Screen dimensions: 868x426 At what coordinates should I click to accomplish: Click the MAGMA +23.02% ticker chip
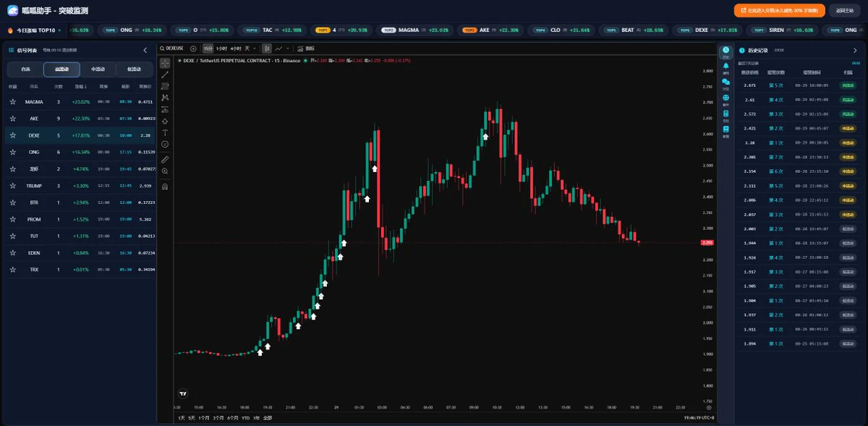[414, 30]
